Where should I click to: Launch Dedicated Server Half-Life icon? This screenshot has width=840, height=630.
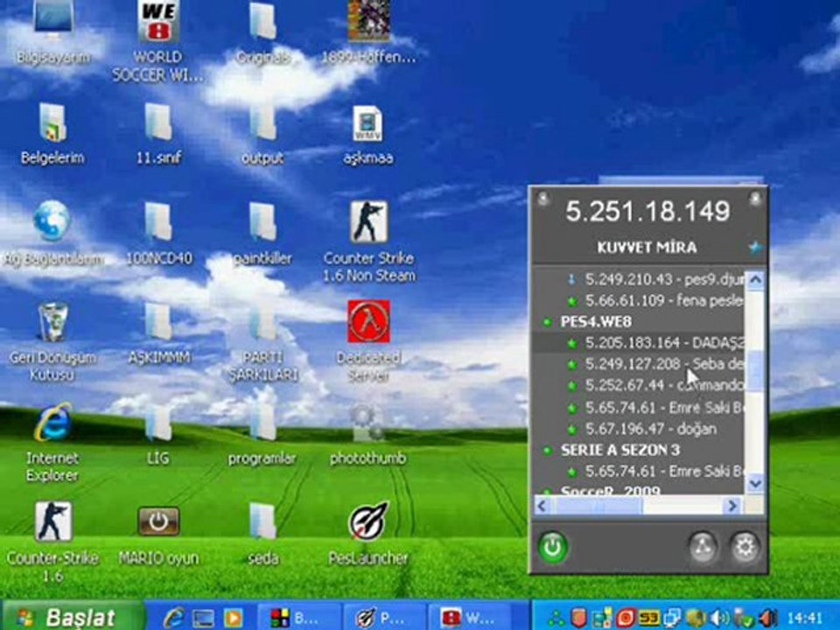coord(368,342)
